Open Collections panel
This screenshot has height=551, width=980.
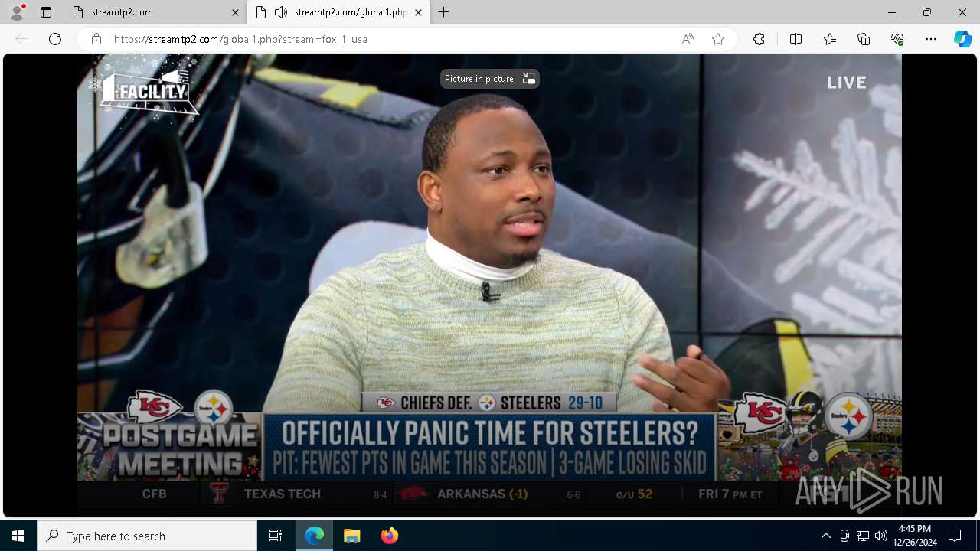pos(864,39)
